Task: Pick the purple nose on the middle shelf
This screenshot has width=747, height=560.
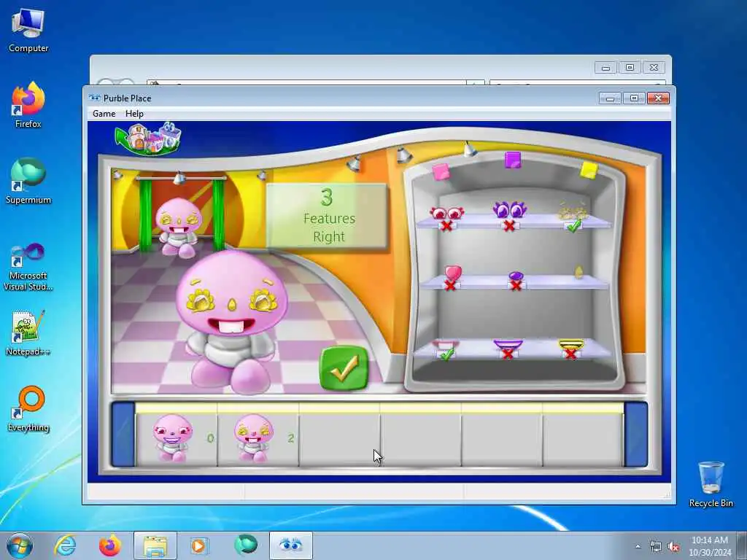Action: 516,276
